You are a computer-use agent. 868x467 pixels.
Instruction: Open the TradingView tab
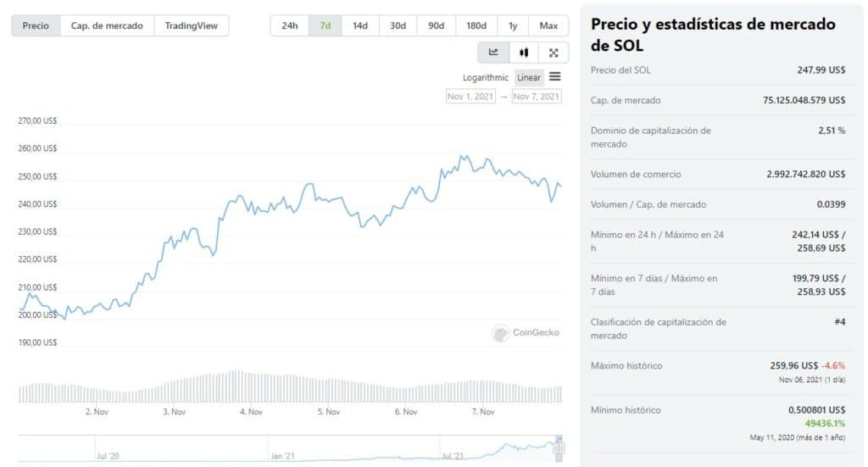coord(191,25)
